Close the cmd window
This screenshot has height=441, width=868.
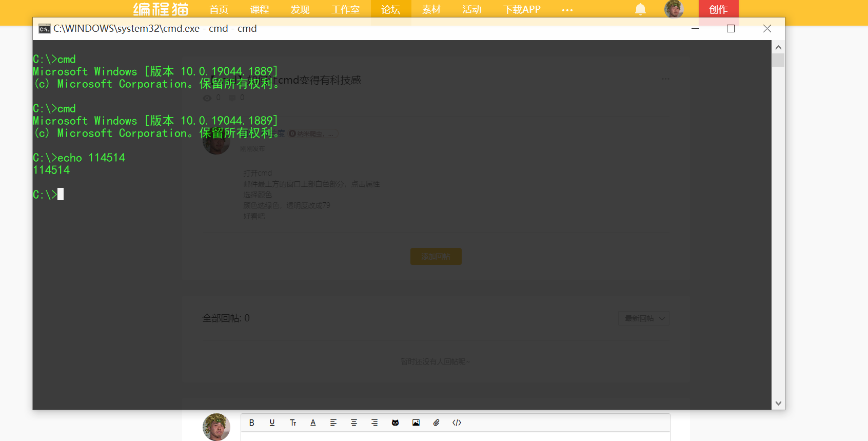[x=767, y=29]
